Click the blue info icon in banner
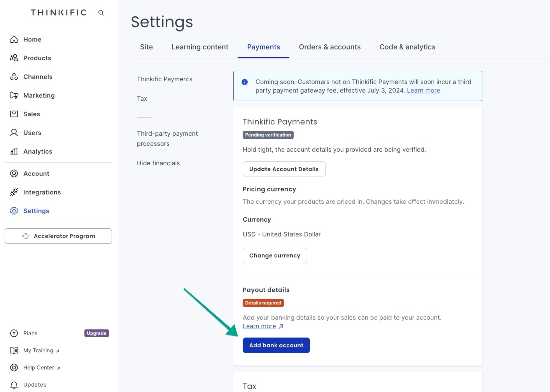The image size is (550, 392). point(245,82)
